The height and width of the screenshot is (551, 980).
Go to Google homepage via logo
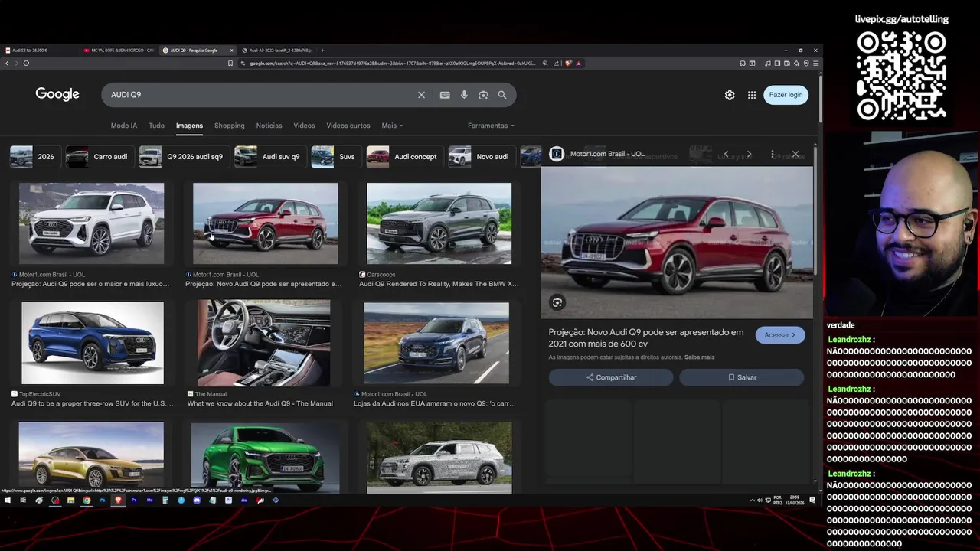(57, 94)
